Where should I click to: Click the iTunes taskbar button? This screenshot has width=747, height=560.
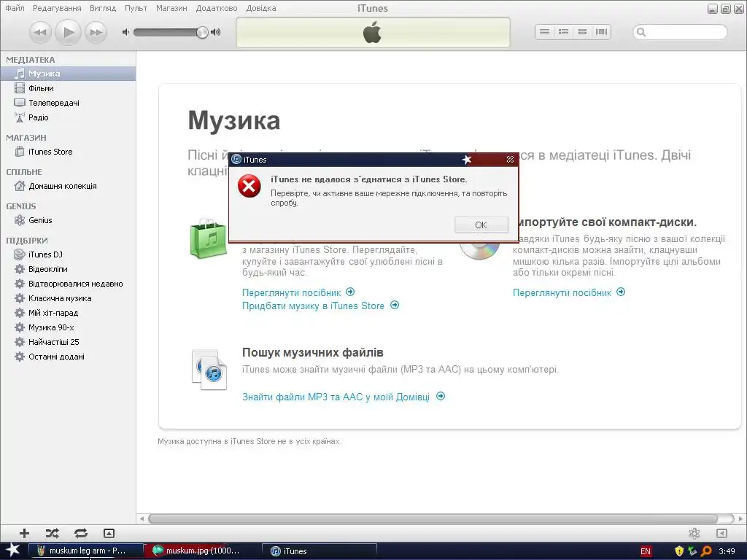tap(320, 551)
